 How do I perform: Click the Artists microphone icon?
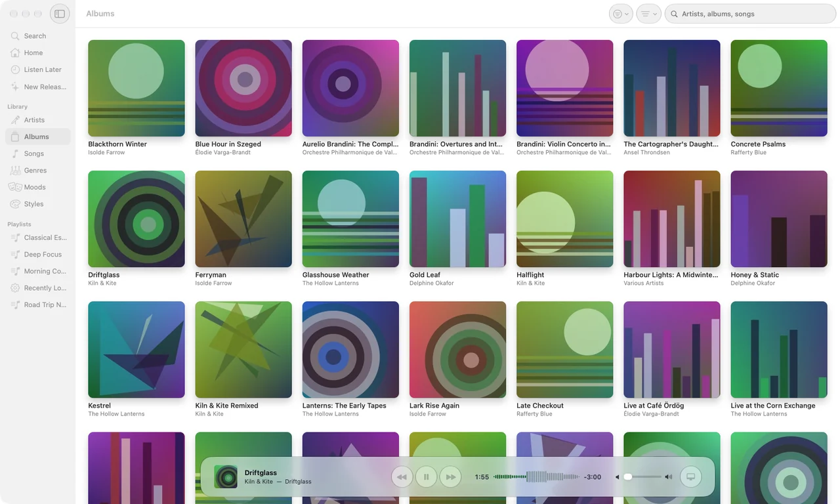pos(15,120)
